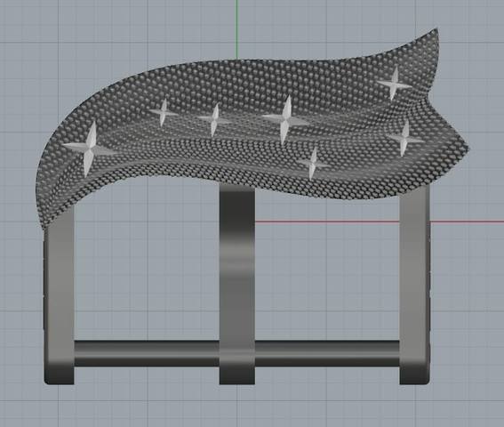Screen dimensions: 504x427
Task: Click the red X-axis line at the right
Action: [467, 222]
